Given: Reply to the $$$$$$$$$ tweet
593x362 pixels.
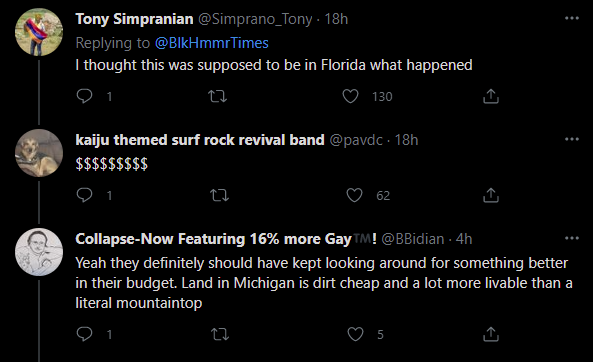Looking at the screenshot, I should [x=84, y=195].
